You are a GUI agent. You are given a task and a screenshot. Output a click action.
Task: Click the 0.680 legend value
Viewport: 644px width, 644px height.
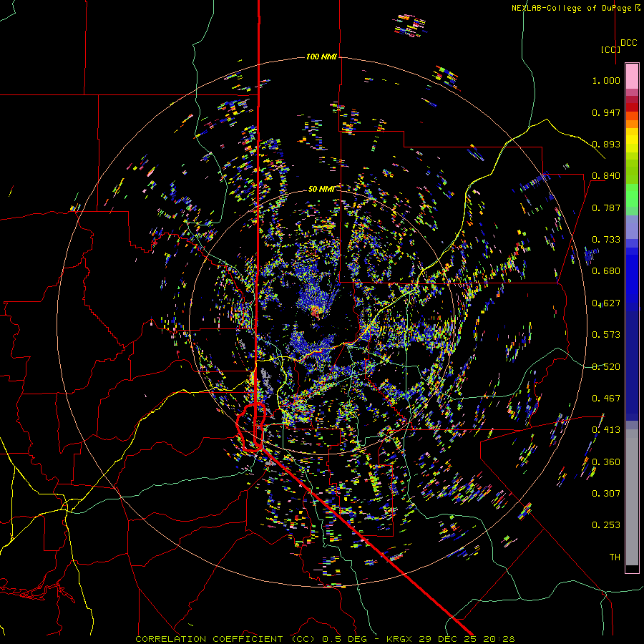pos(606,271)
